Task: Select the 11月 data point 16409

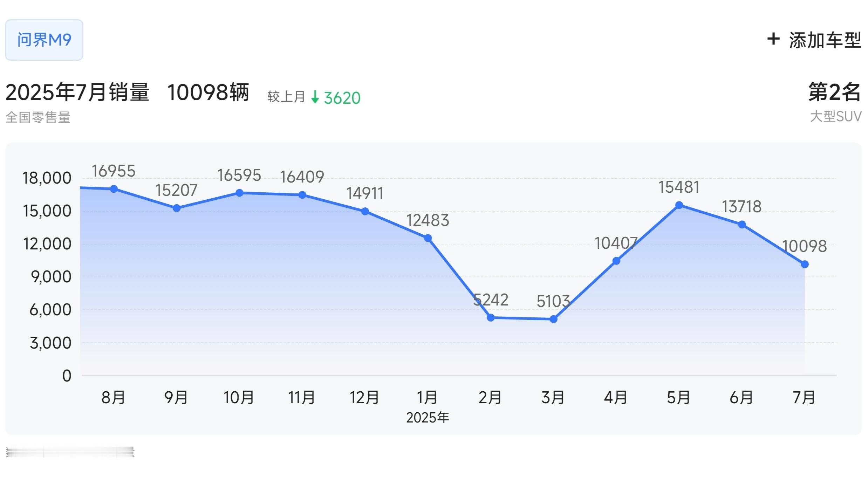Action: [x=302, y=195]
